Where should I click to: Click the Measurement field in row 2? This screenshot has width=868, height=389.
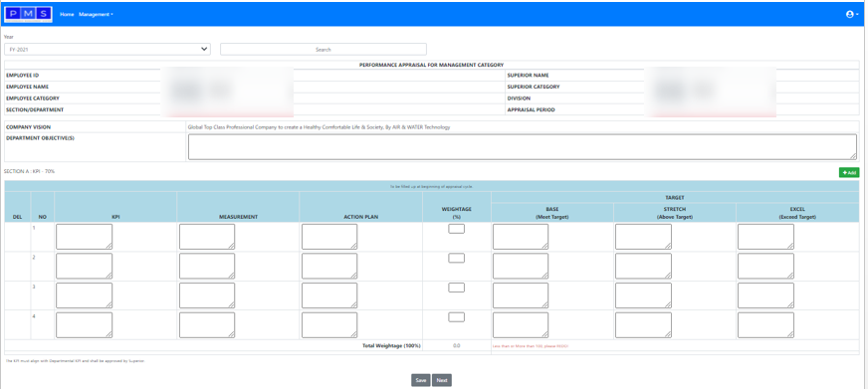click(207, 267)
